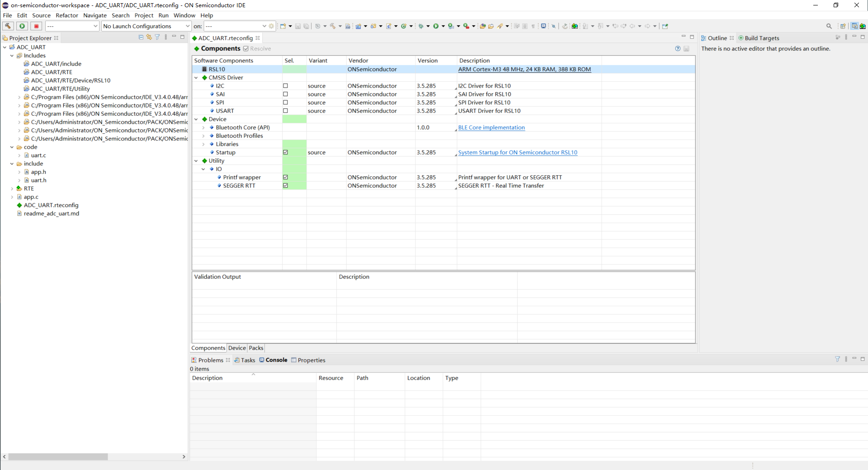The height and width of the screenshot is (470, 868).
Task: Expand the RTE folder in Project Explorer
Action: click(x=12, y=188)
